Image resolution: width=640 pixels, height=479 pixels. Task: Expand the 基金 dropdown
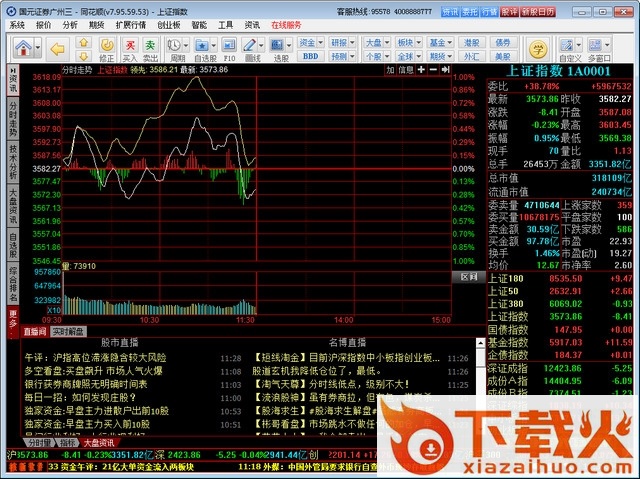(450, 42)
